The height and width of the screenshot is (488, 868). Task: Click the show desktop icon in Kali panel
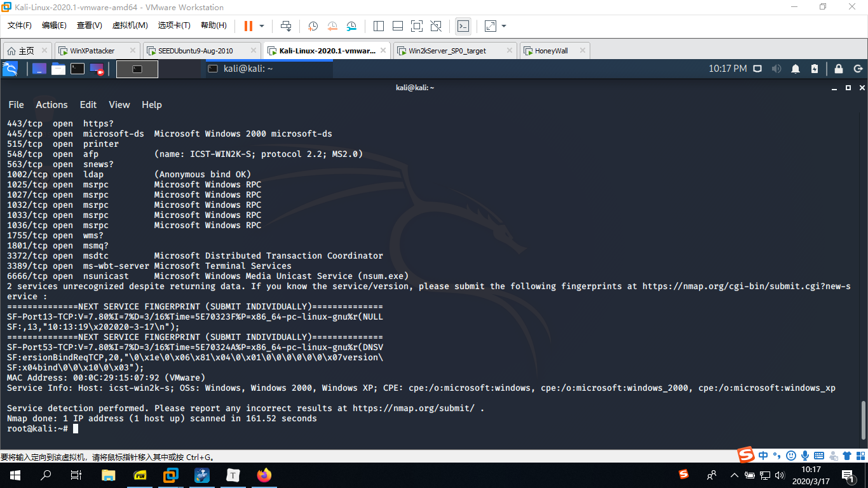tap(39, 69)
